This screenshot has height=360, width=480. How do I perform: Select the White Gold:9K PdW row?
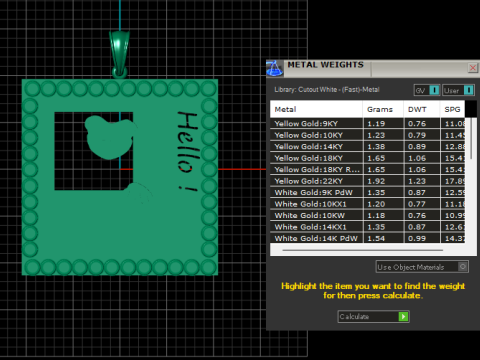pos(367,192)
